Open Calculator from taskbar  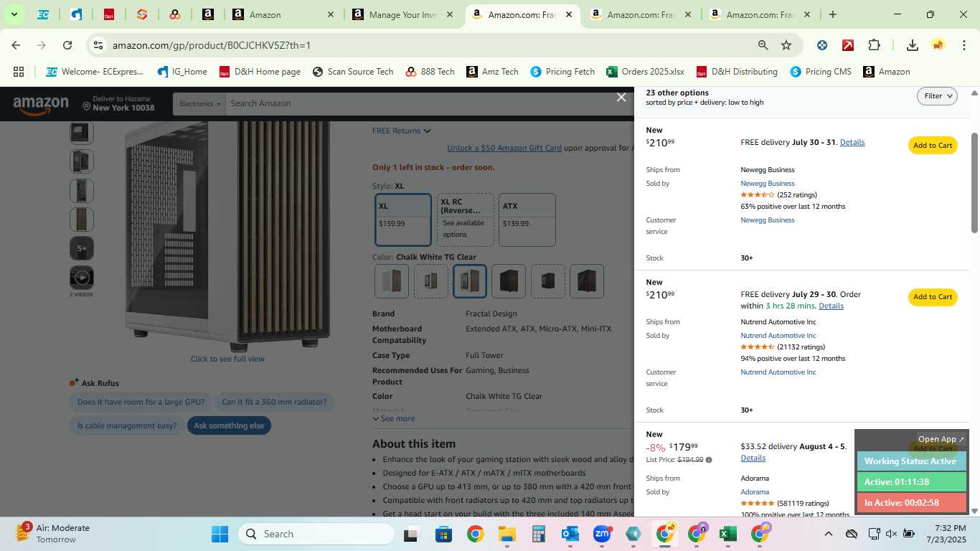point(539,534)
